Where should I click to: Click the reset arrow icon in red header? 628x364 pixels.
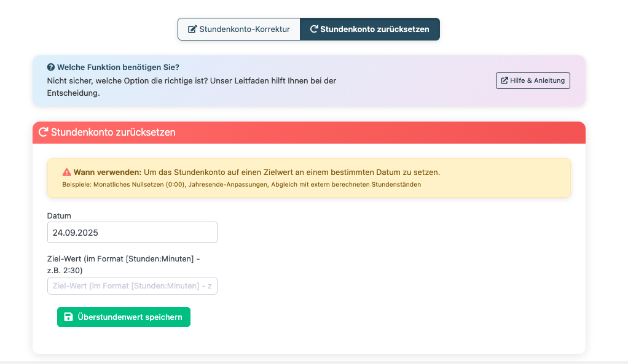(43, 132)
